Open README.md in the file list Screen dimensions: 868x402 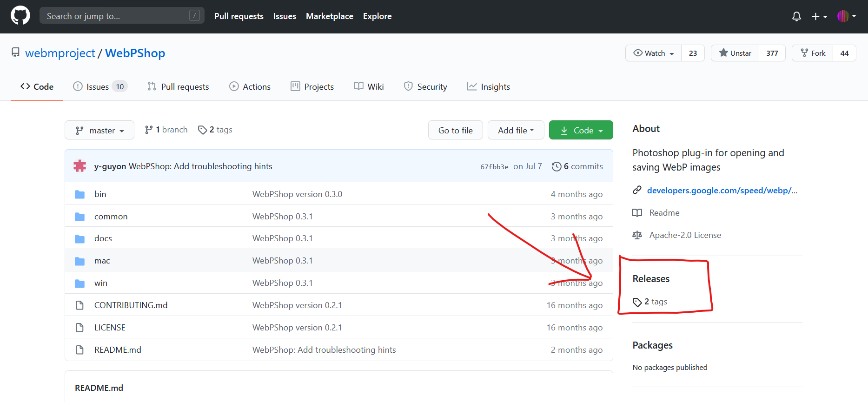tap(118, 350)
